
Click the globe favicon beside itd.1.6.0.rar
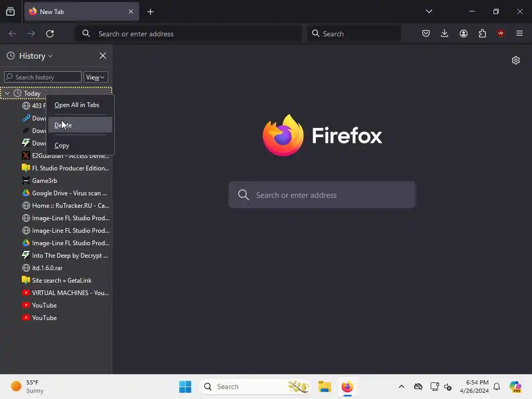(26, 268)
